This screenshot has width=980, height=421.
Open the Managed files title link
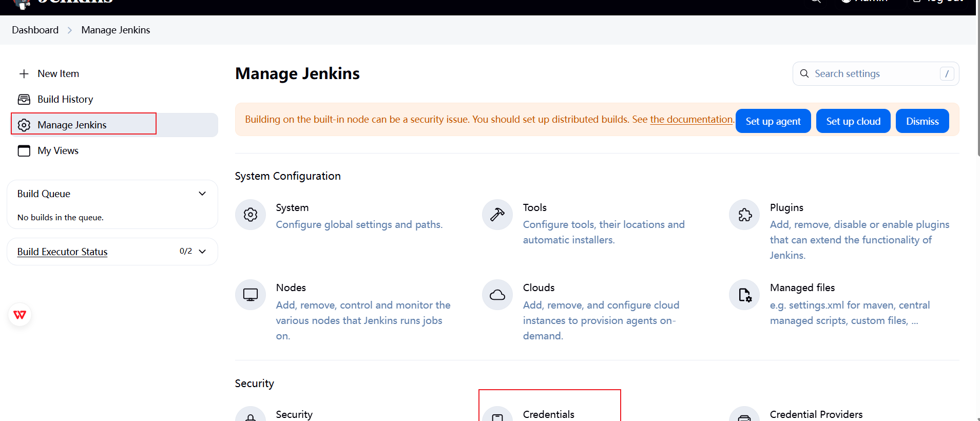coord(802,288)
